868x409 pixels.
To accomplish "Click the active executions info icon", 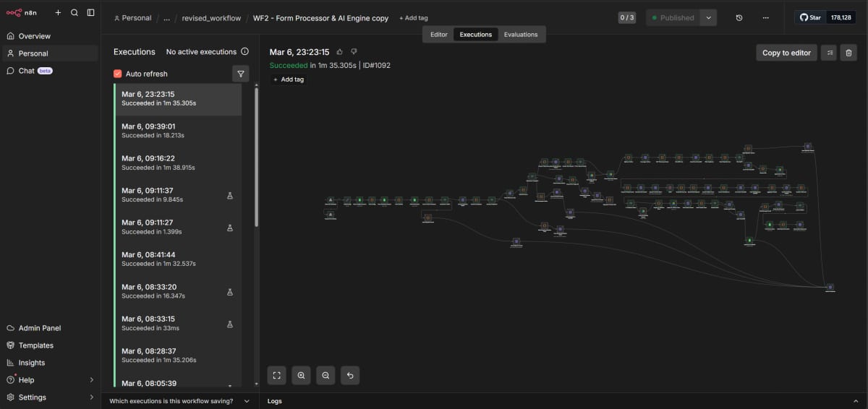I will point(244,51).
